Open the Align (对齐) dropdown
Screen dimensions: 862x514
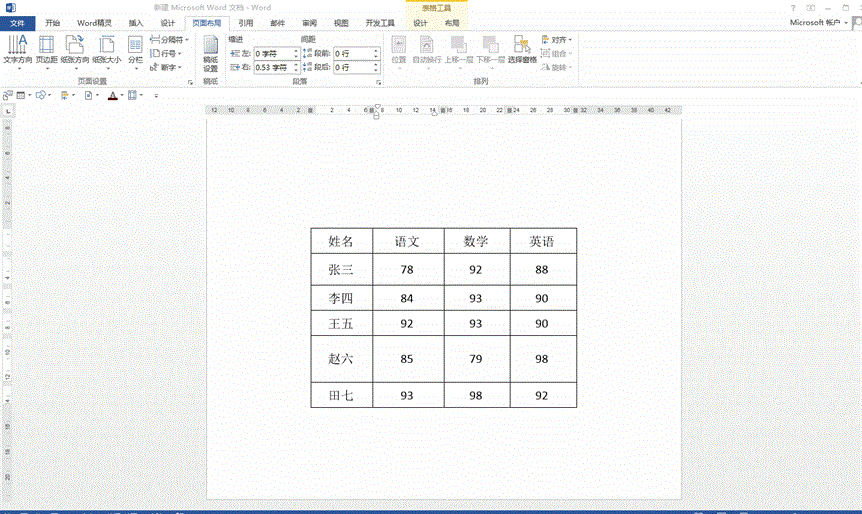[x=558, y=40]
